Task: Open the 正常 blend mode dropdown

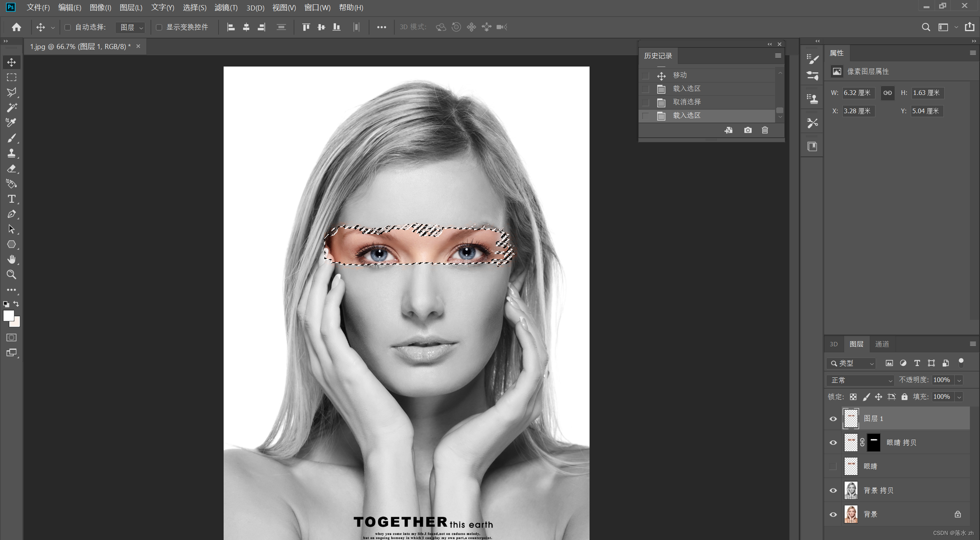Action: tap(861, 380)
